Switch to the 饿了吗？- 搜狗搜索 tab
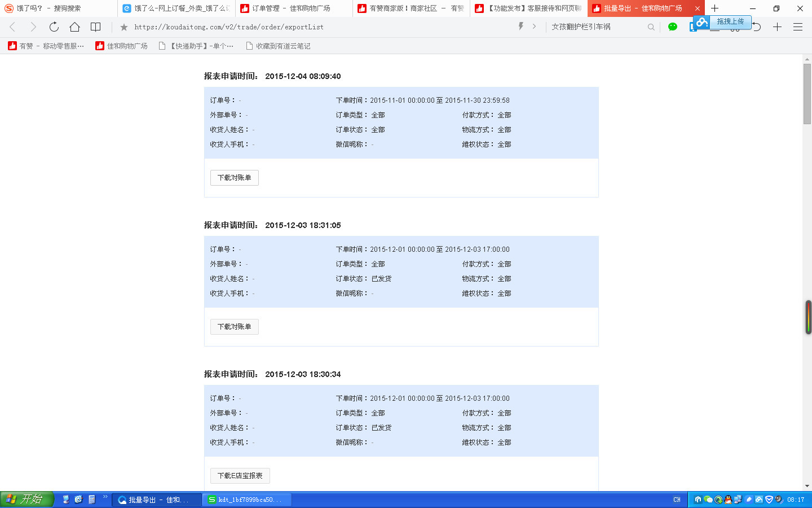812x508 pixels. [x=59, y=8]
